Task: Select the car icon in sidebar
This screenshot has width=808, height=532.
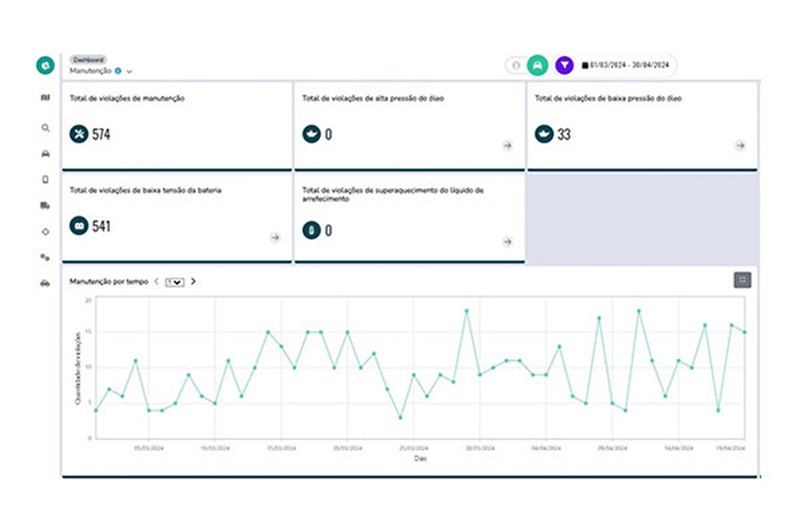Action: pyautogui.click(x=45, y=154)
